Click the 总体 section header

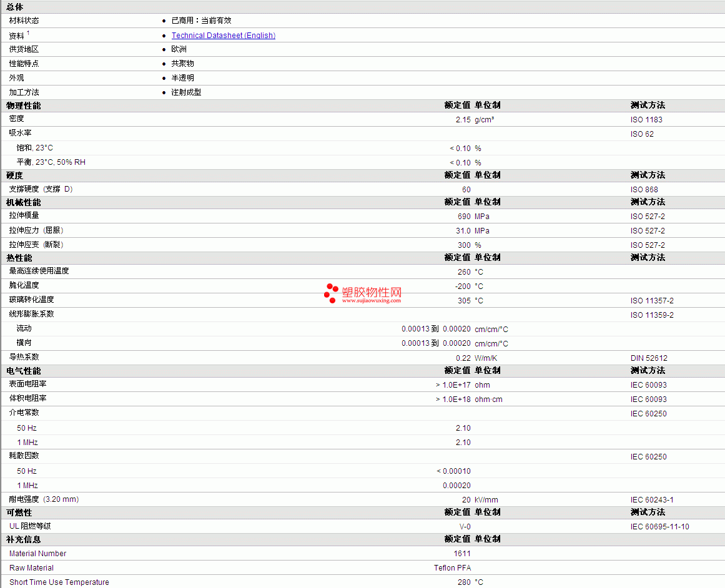14,7
